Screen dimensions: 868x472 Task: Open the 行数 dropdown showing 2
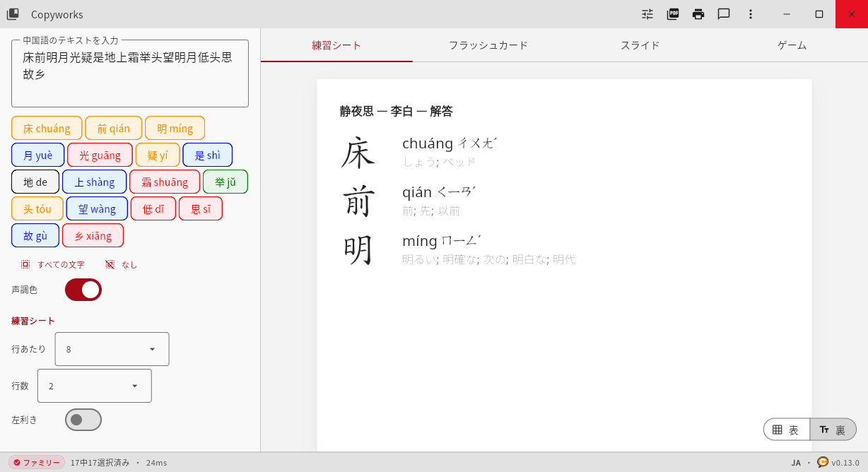tap(95, 386)
